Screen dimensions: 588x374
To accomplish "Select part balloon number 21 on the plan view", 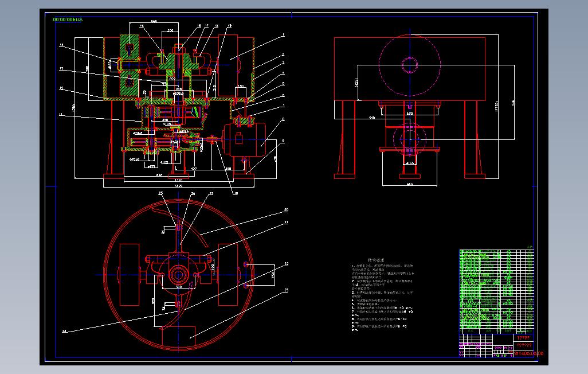I will [x=286, y=223].
